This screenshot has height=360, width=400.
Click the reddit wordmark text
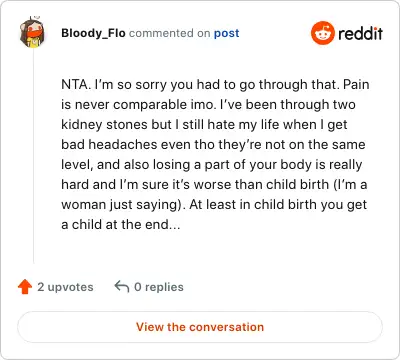360,33
